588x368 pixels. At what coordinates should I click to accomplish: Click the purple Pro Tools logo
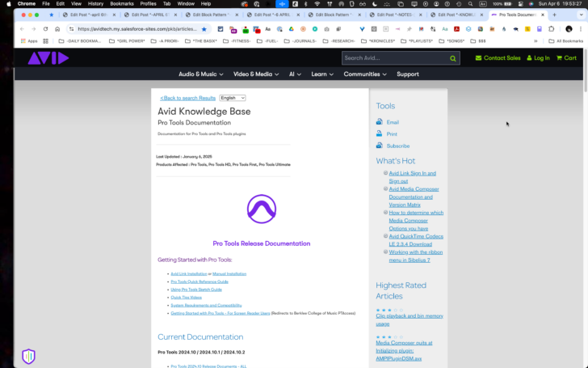(261, 209)
